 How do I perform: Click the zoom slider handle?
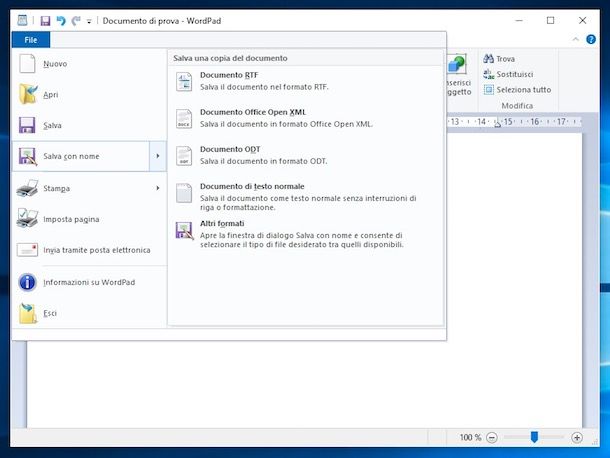click(535, 437)
